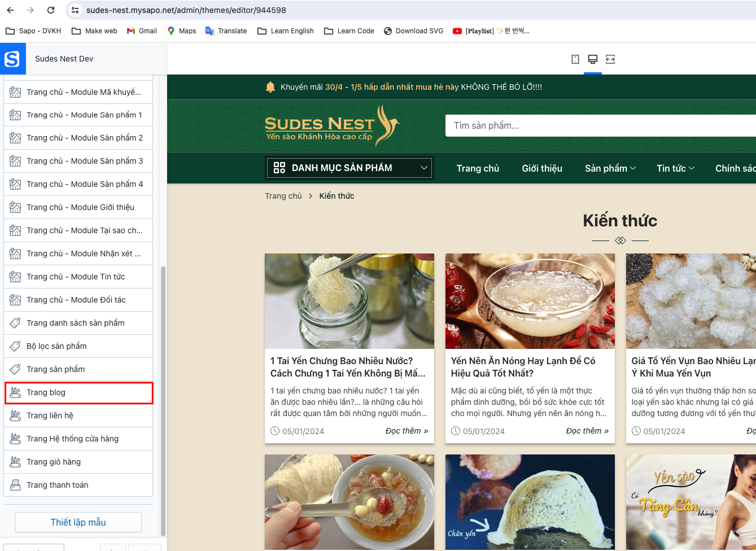Open Trang sản phẩm settings
Viewport: 756px width, 551px height.
tap(78, 369)
